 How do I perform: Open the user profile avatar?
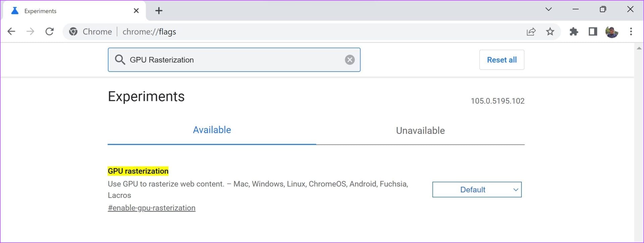pyautogui.click(x=612, y=32)
